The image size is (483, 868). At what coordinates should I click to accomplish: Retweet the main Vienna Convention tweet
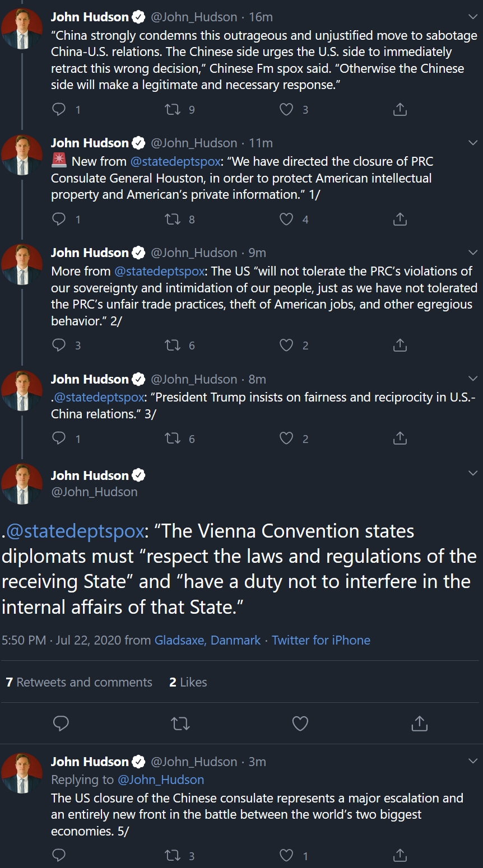[180, 724]
